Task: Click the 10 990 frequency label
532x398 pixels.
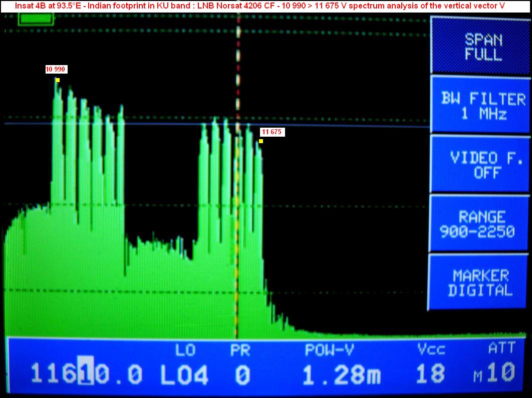Action: coord(56,70)
